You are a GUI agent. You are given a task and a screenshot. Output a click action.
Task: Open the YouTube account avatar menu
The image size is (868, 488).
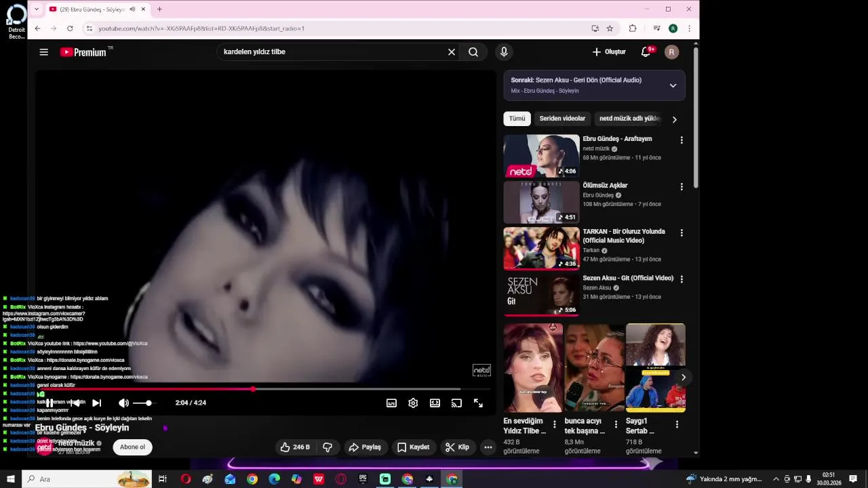(x=672, y=52)
